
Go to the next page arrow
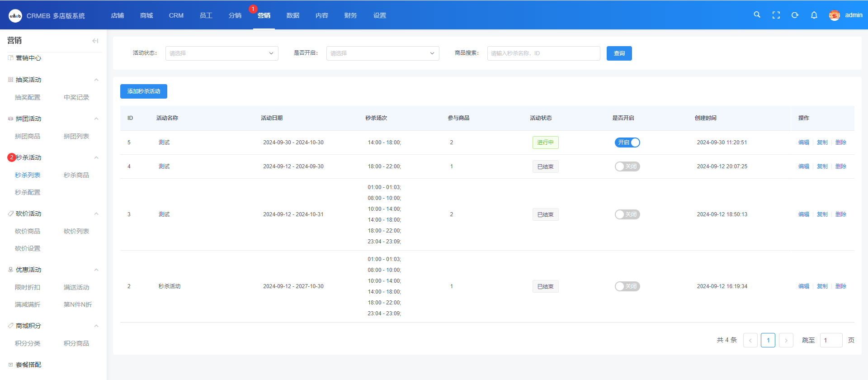(x=786, y=340)
